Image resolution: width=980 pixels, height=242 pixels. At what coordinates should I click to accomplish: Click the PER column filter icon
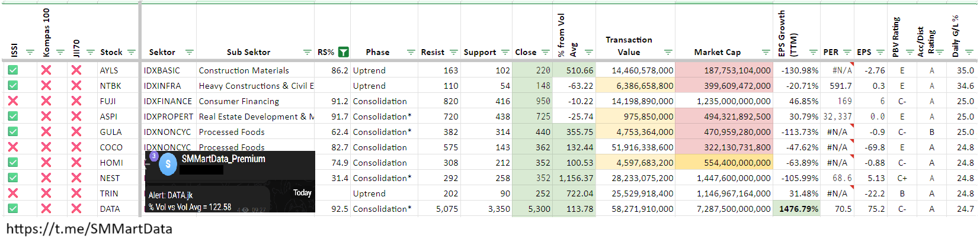click(847, 53)
